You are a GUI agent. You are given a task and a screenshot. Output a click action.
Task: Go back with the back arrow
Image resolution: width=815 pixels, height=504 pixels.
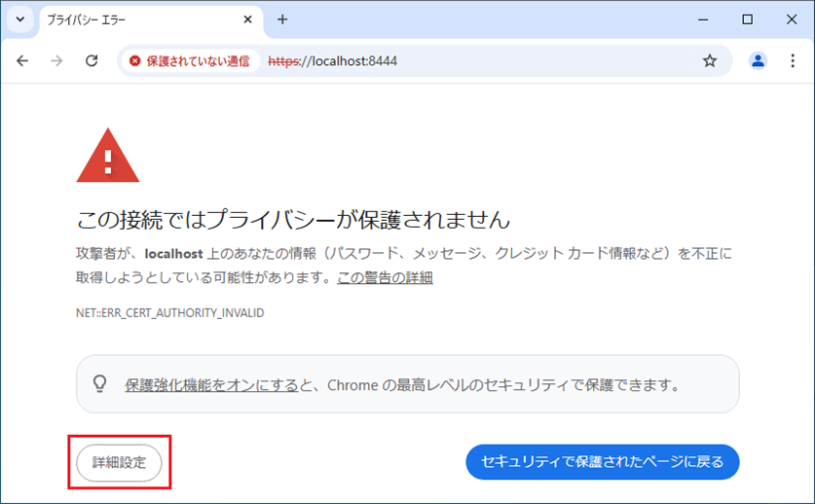click(x=22, y=60)
